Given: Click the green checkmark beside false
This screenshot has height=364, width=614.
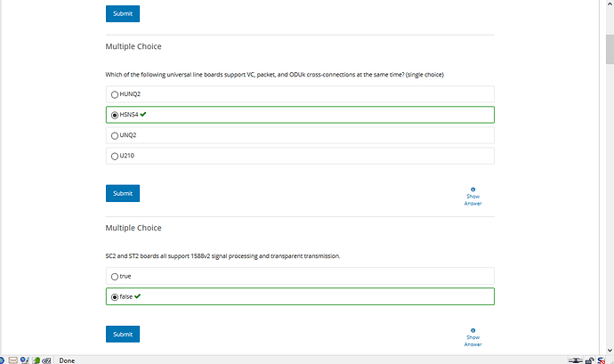Looking at the screenshot, I should [x=137, y=296].
